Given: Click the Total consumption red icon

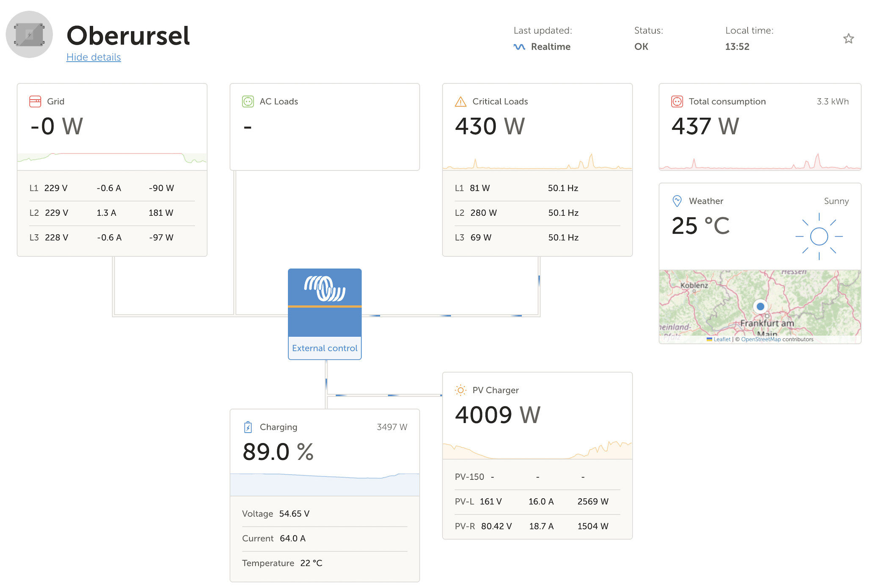Looking at the screenshot, I should tap(677, 102).
